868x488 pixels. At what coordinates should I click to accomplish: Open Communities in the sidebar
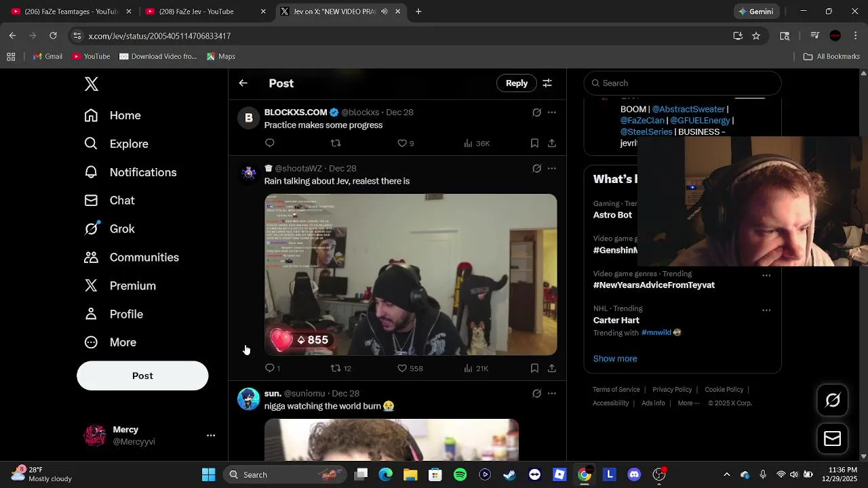click(132, 258)
